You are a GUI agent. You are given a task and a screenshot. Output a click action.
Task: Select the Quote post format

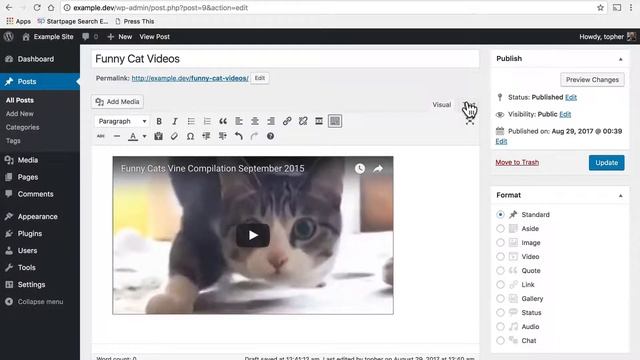[500, 271]
